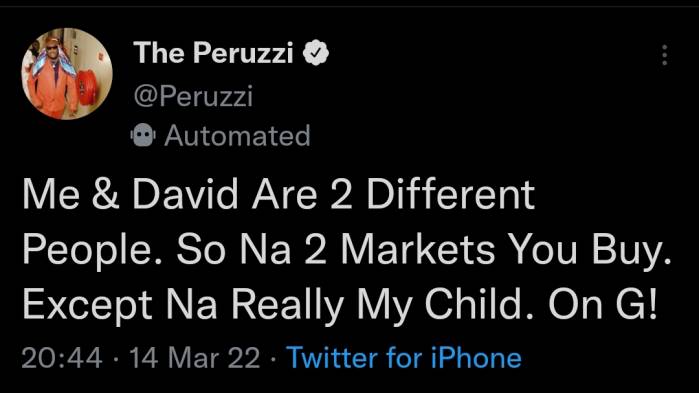Click the word 'Except' in the tweet
Image resolution: width=699 pixels, height=393 pixels.
coord(87,305)
